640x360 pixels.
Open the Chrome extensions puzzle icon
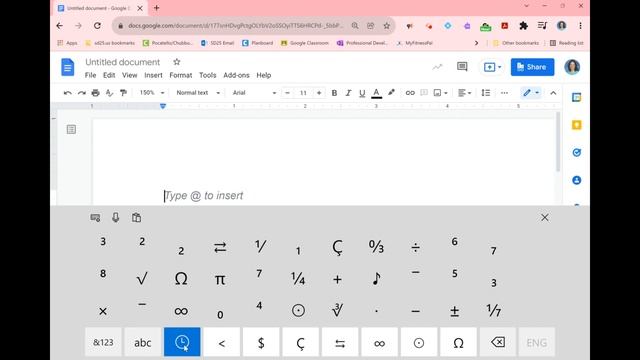pos(523,26)
